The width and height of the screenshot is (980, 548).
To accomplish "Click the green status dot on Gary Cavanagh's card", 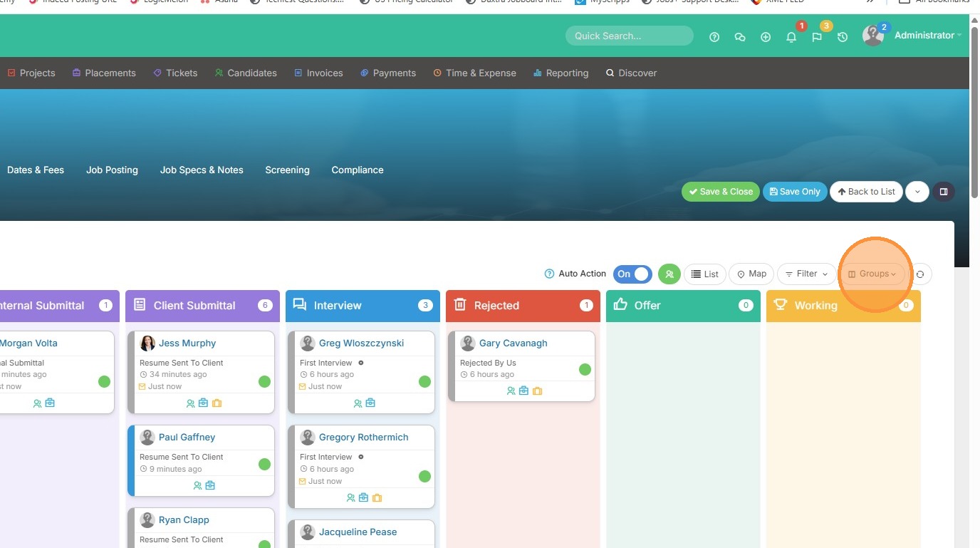I will pos(585,369).
